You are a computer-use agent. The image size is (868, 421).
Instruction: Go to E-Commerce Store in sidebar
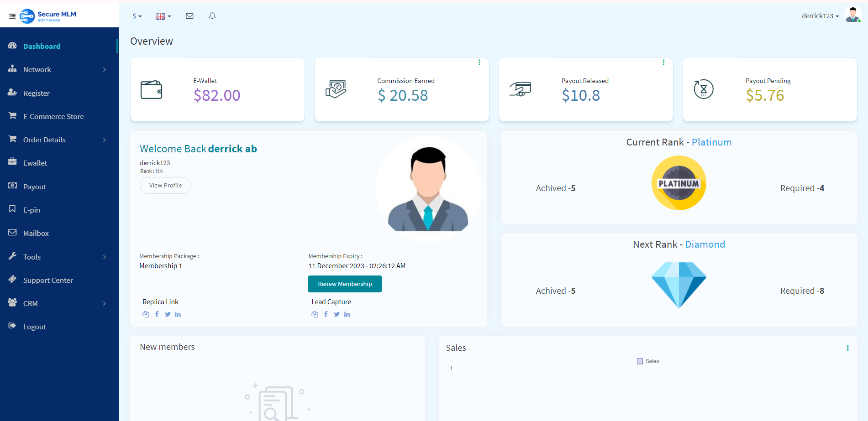point(53,117)
